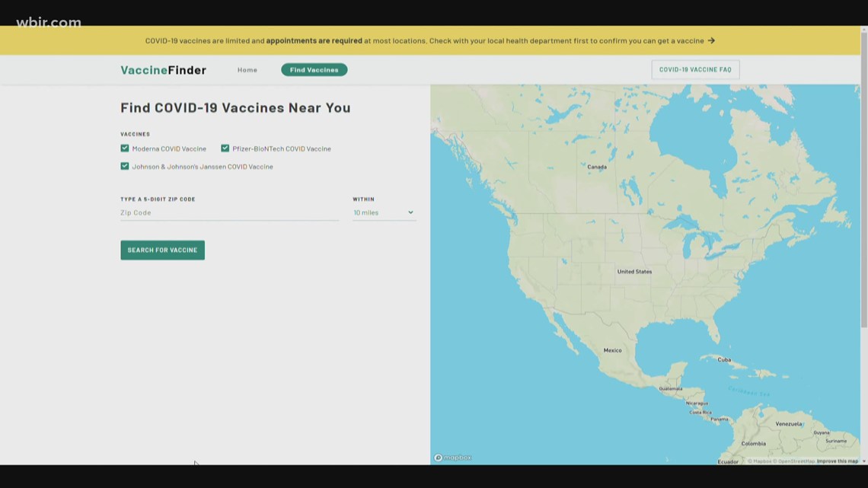868x488 pixels.
Task: Click the Mapbox logo on map
Action: tap(453, 458)
